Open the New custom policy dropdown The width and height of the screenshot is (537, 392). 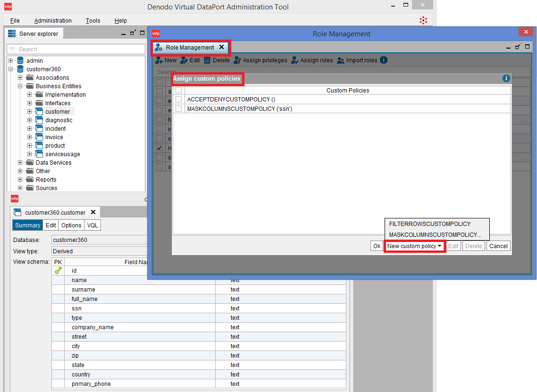pos(414,246)
